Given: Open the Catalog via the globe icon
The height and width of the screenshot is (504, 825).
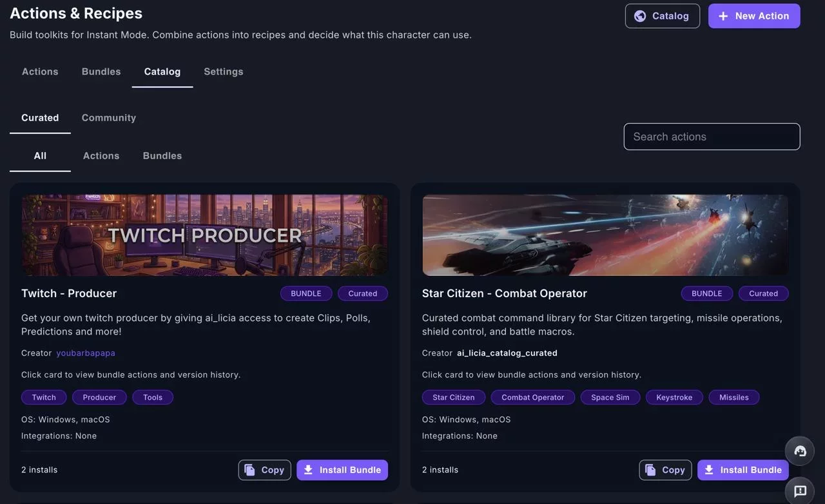Looking at the screenshot, I should pyautogui.click(x=640, y=15).
